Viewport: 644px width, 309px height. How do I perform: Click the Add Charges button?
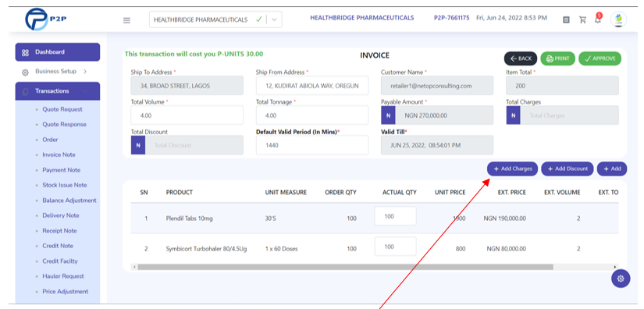tap(512, 169)
